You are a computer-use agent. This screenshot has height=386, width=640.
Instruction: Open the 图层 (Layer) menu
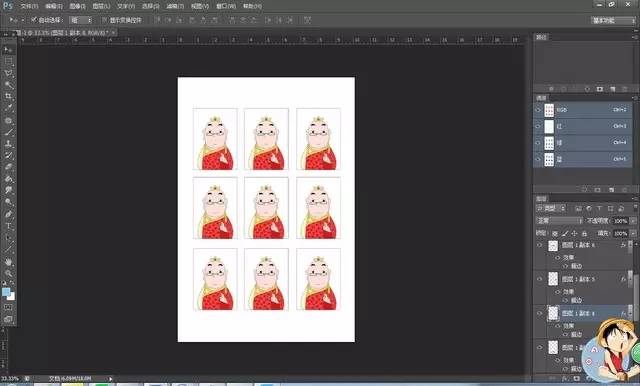[x=101, y=7]
